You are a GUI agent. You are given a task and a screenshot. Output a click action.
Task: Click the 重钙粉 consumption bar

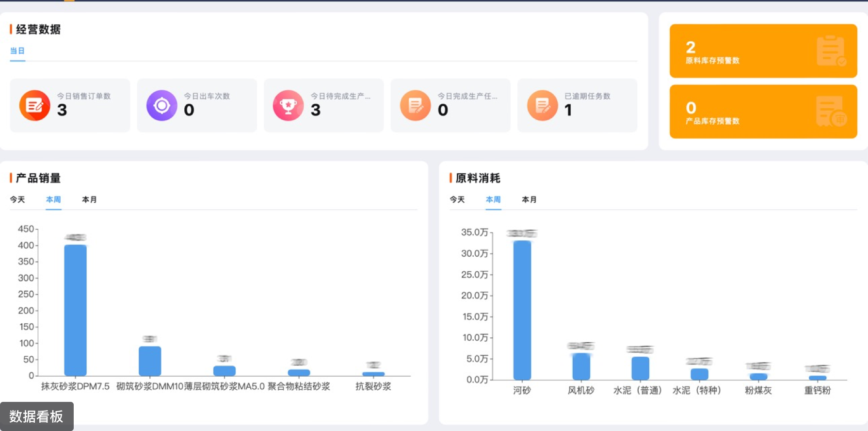click(x=818, y=378)
